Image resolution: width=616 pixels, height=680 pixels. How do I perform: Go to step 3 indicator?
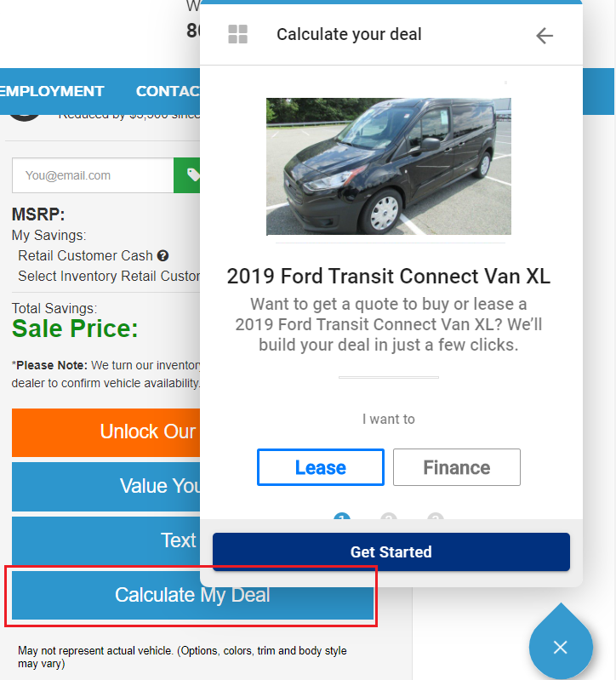(x=436, y=516)
